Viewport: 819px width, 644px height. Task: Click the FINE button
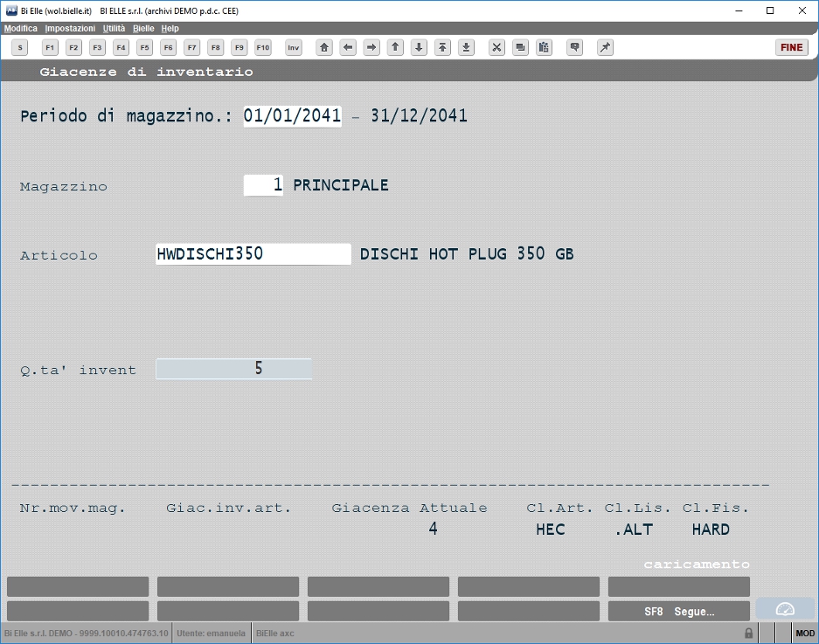point(792,47)
